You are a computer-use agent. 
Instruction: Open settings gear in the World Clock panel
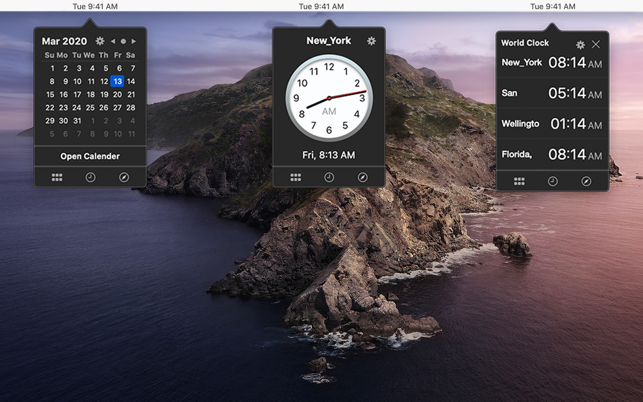tap(580, 44)
